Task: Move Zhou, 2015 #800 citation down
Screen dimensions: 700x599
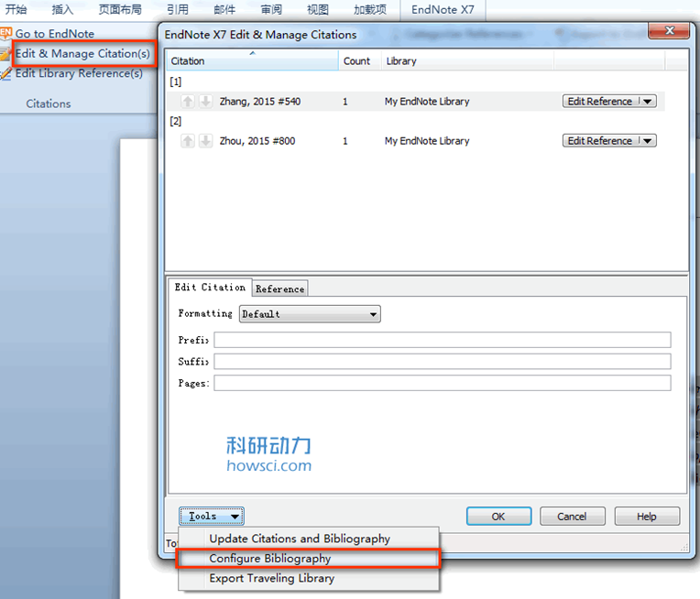Action: click(205, 141)
